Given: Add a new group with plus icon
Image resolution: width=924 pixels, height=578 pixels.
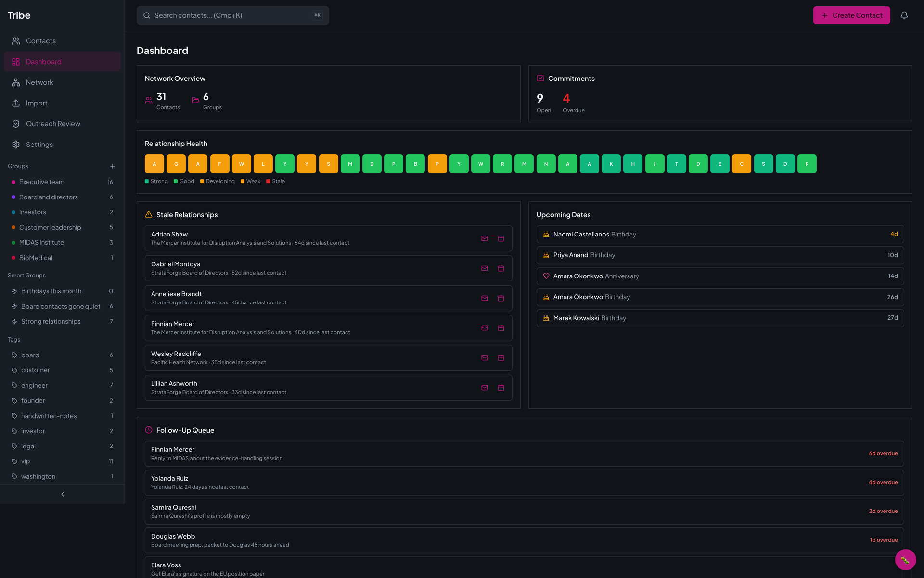Looking at the screenshot, I should tap(113, 166).
